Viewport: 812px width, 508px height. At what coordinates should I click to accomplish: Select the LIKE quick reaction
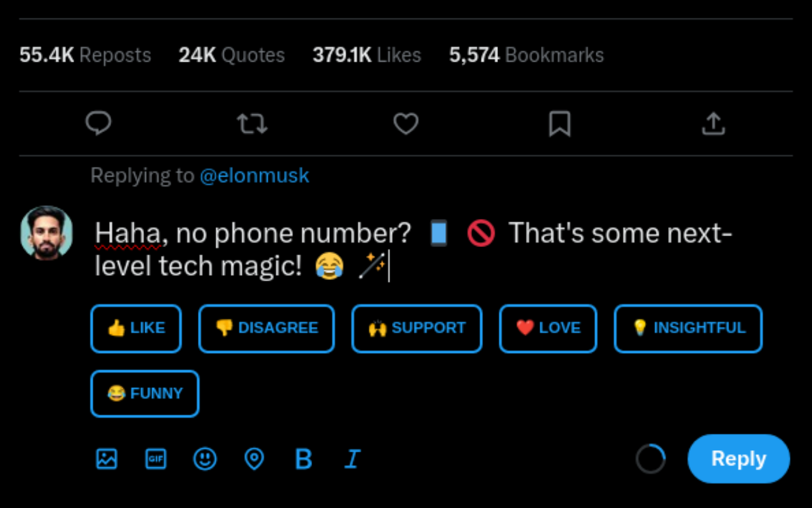[x=136, y=328]
